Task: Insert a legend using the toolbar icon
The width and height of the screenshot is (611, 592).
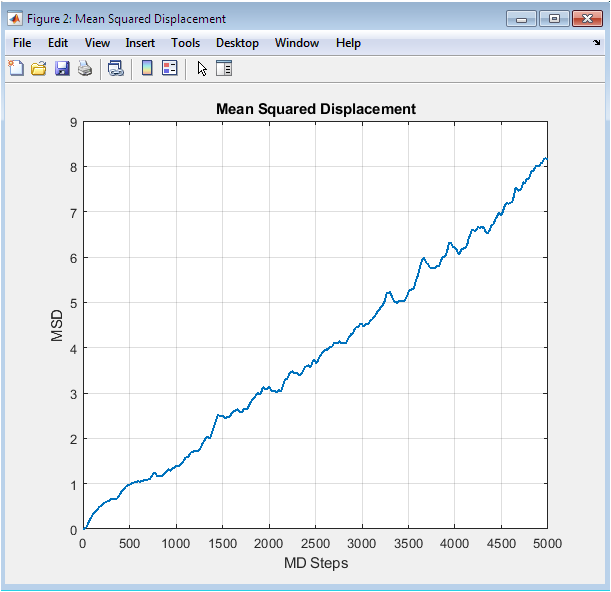Action: [x=169, y=69]
